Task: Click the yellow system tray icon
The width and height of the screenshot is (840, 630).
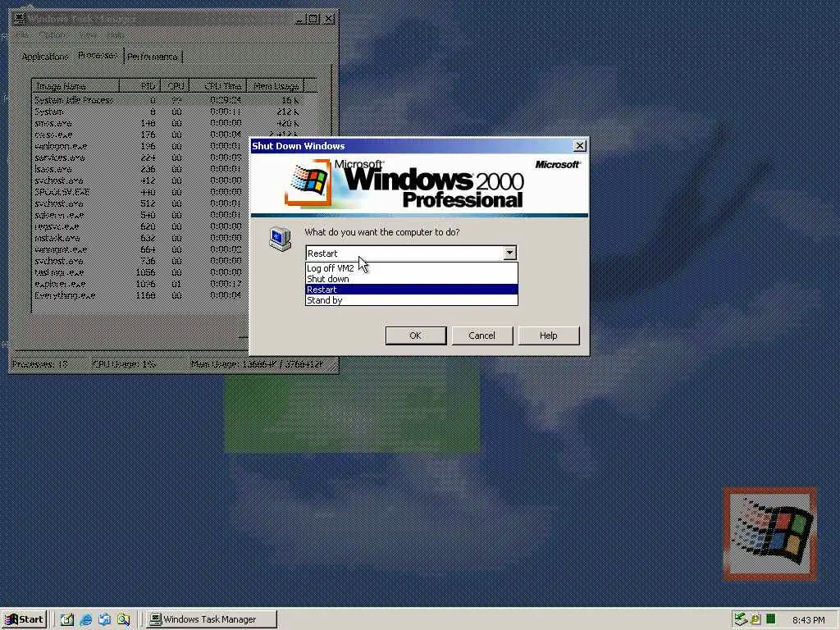Action: click(756, 619)
